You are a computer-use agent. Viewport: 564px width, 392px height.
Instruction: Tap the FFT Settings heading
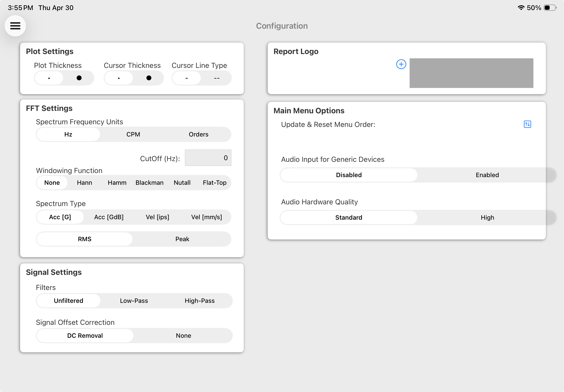49,108
